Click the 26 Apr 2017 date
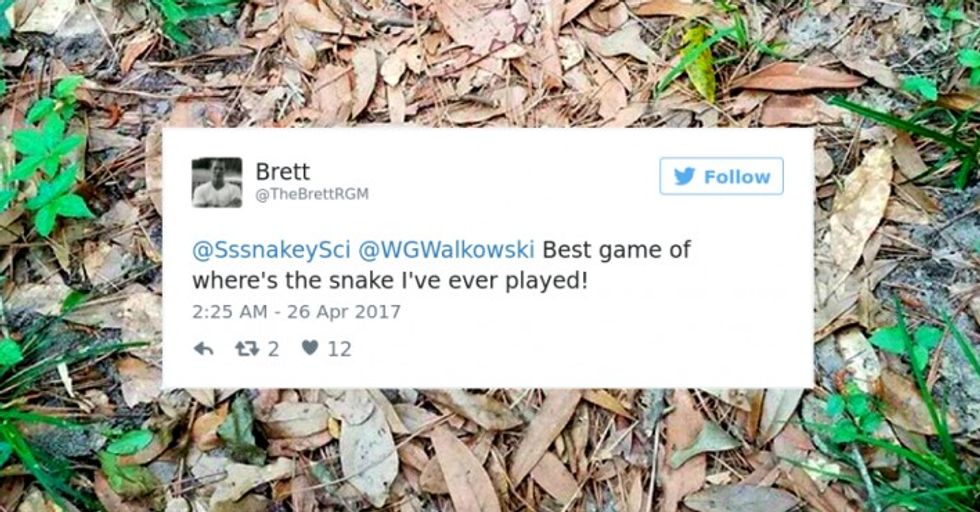The image size is (980, 512). (344, 312)
